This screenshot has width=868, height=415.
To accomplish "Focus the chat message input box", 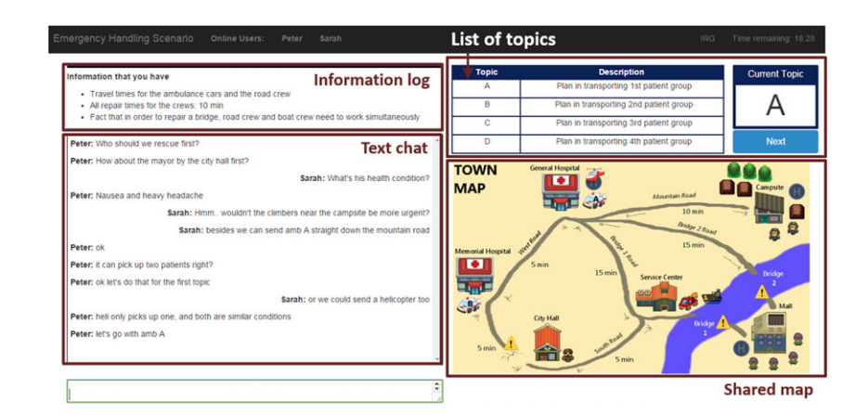I will pyautogui.click(x=251, y=391).
